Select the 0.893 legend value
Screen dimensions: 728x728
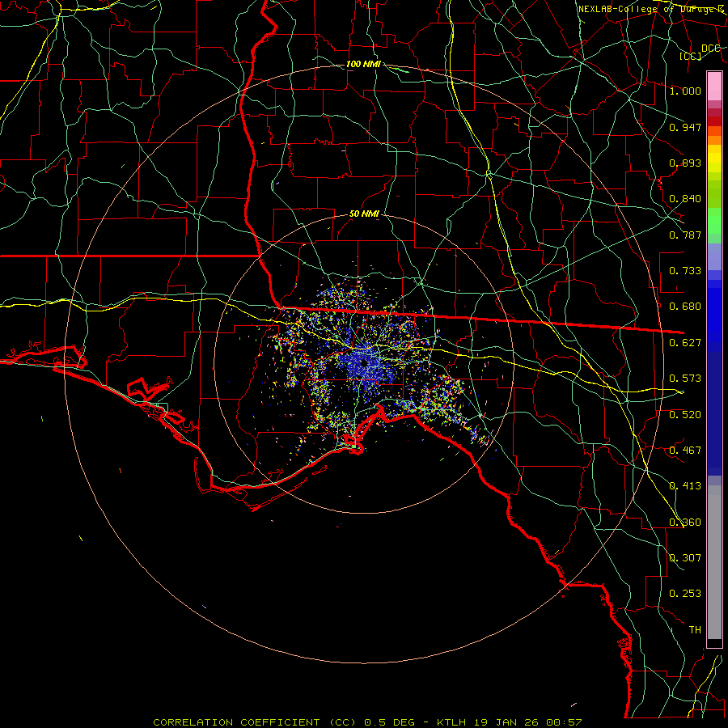pyautogui.click(x=685, y=163)
